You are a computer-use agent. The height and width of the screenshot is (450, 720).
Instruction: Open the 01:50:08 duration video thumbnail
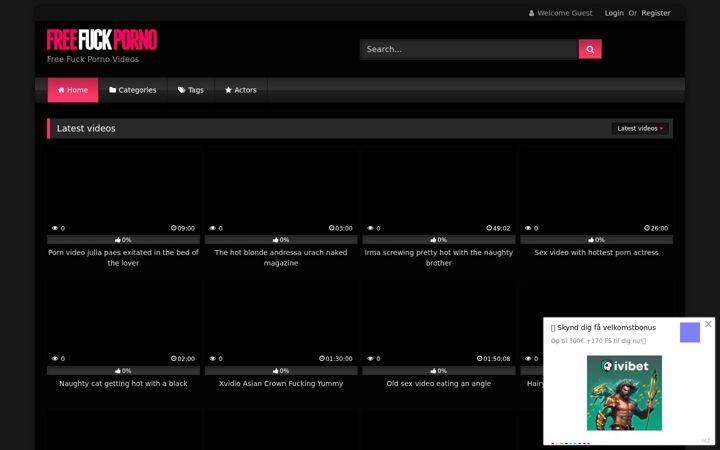(439, 322)
